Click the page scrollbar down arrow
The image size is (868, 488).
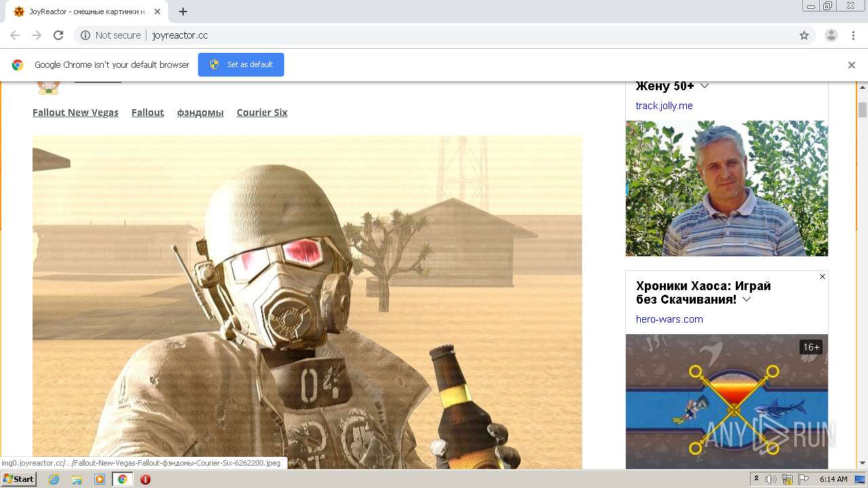point(863,464)
